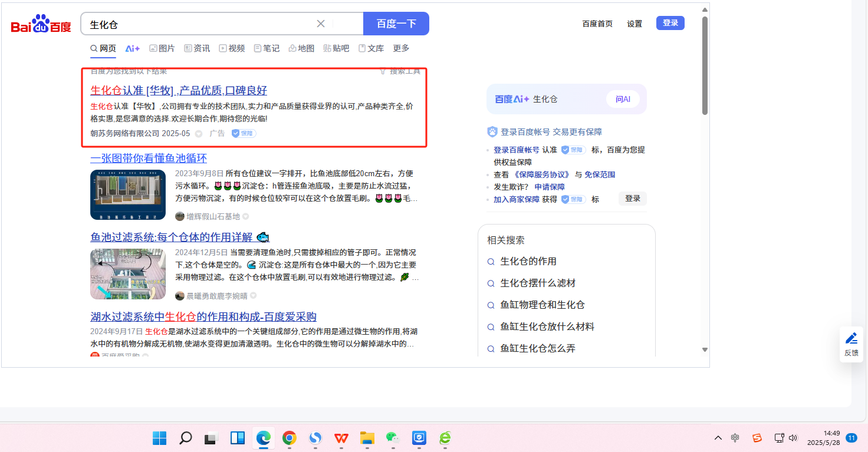Switch to the 图片 images tab
The image size is (868, 452).
pyautogui.click(x=162, y=48)
